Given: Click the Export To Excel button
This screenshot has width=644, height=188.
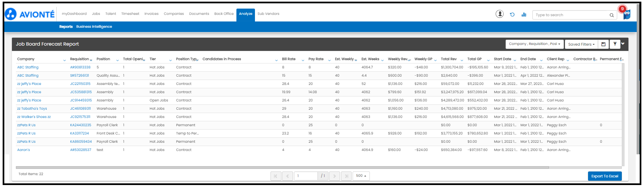Looking at the screenshot, I should (605, 176).
